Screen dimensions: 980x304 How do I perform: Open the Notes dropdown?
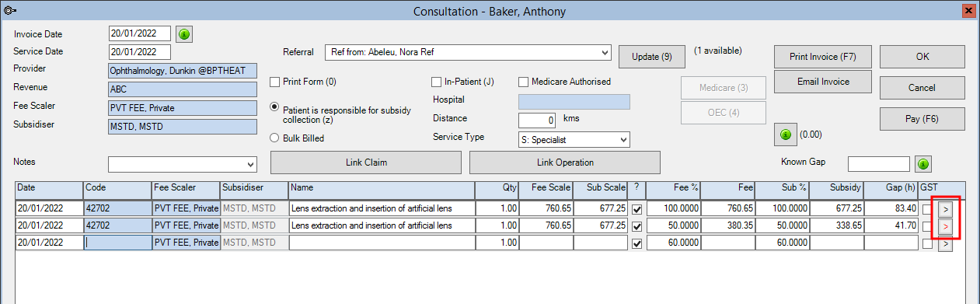pos(249,164)
